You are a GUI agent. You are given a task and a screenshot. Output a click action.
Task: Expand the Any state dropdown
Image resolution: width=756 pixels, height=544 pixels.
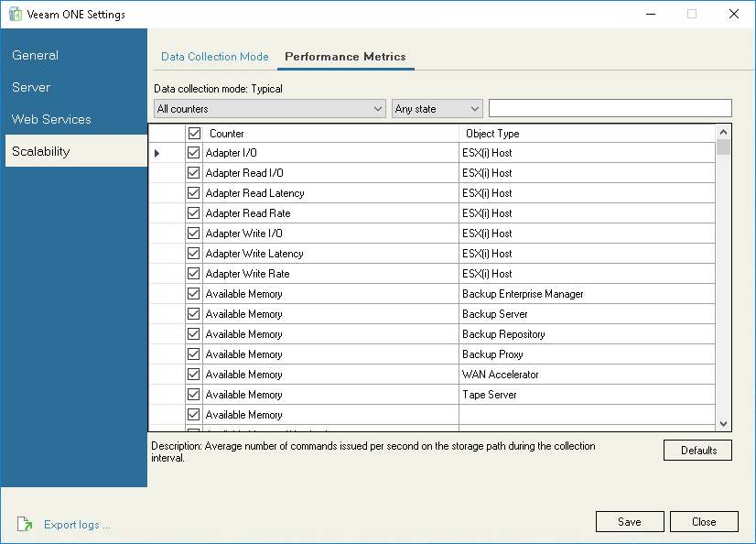(x=437, y=109)
